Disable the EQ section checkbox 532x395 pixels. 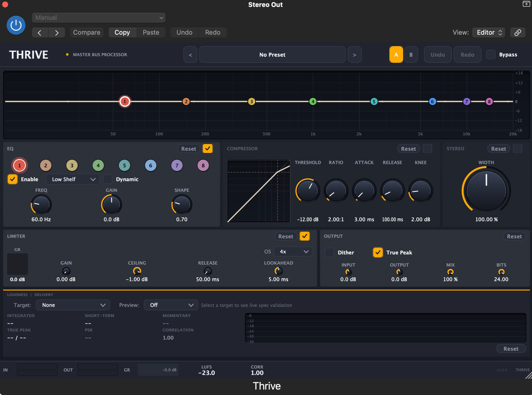(207, 148)
